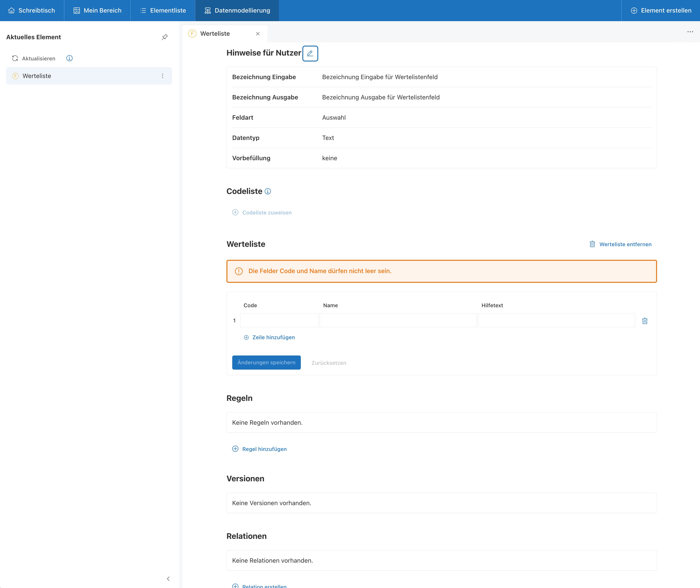
Task: Click the pencil icon beside Hinweise für Nutzer
Action: click(310, 53)
